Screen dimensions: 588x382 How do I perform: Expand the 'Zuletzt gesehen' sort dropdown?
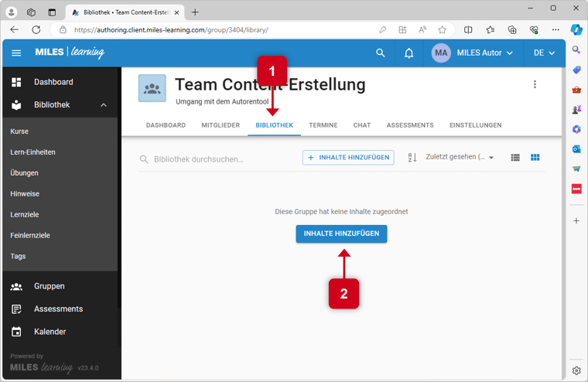tap(460, 158)
